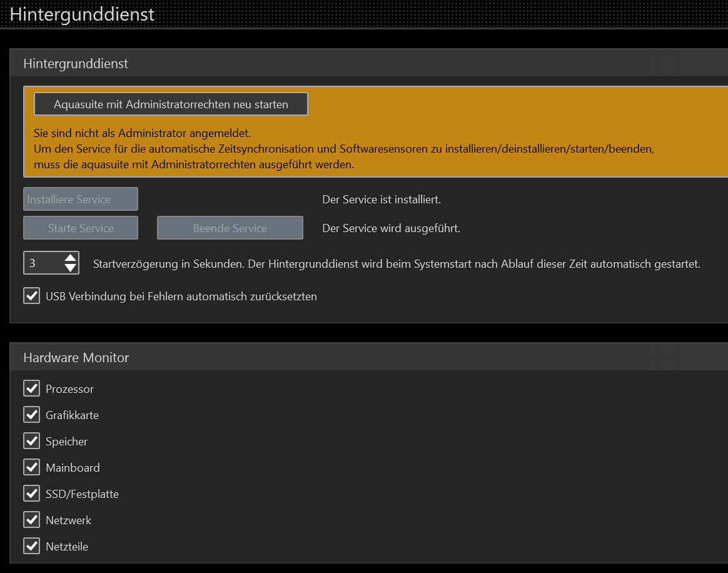728x573 pixels.
Task: Increase start delay with the up arrow
Action: (71, 258)
